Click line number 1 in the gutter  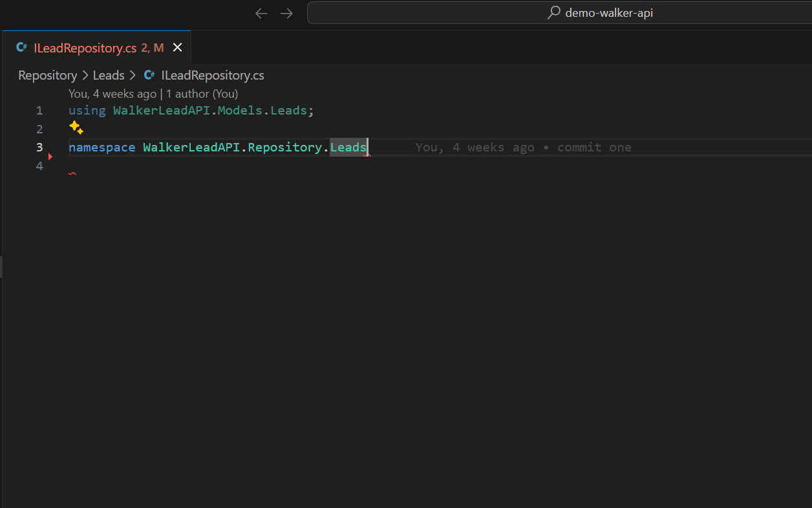[39, 111]
